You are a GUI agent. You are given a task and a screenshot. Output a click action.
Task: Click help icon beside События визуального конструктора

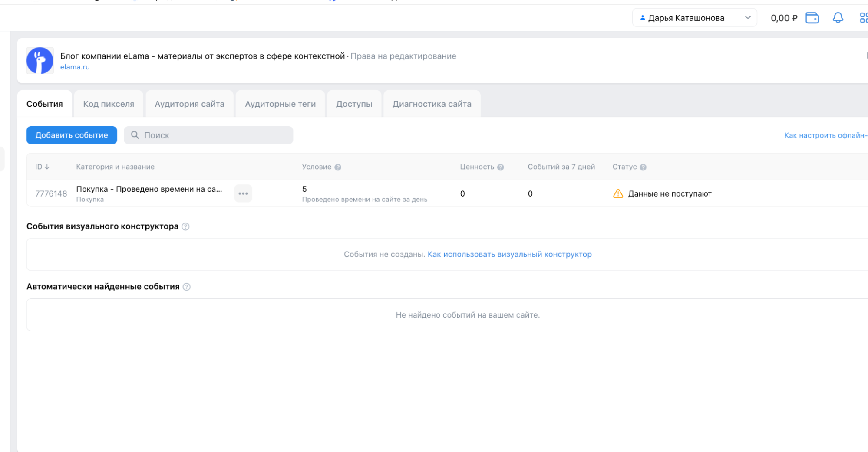pyautogui.click(x=185, y=226)
